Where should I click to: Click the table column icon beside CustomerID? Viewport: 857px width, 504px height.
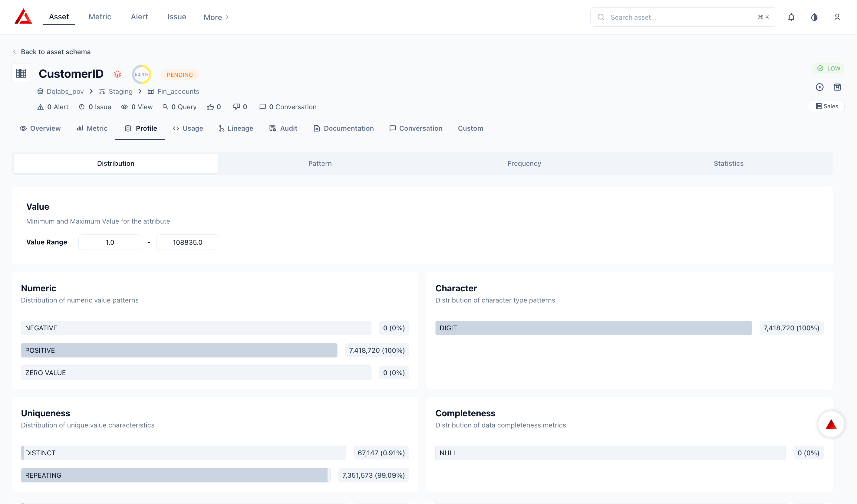click(x=21, y=73)
